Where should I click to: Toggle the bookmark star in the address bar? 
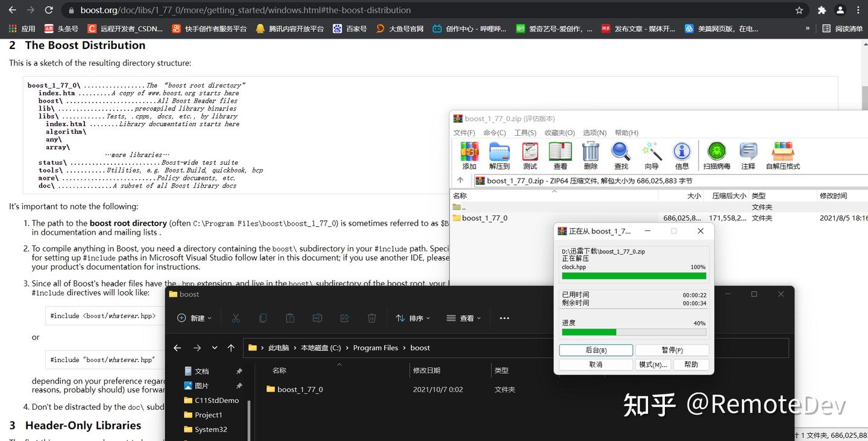(x=800, y=10)
